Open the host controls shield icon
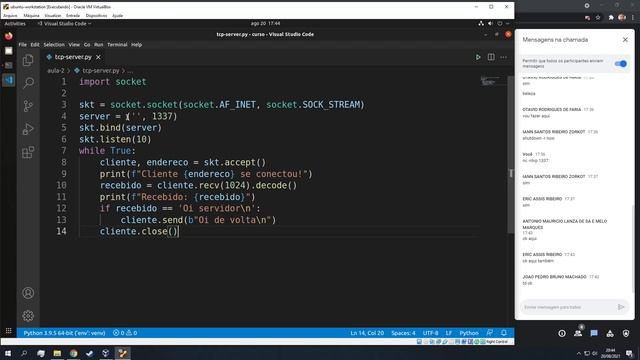The image size is (640, 360). tap(626, 333)
